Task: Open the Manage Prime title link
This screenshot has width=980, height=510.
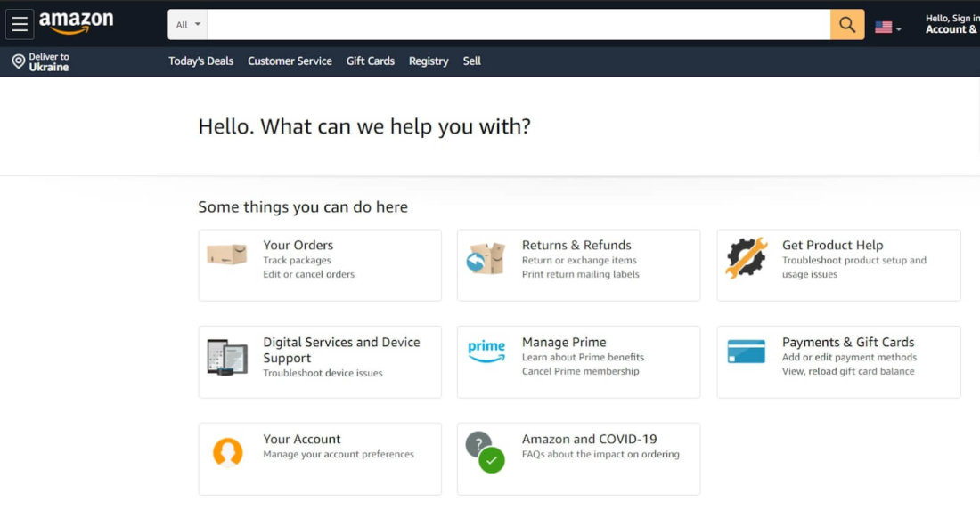Action: (564, 342)
